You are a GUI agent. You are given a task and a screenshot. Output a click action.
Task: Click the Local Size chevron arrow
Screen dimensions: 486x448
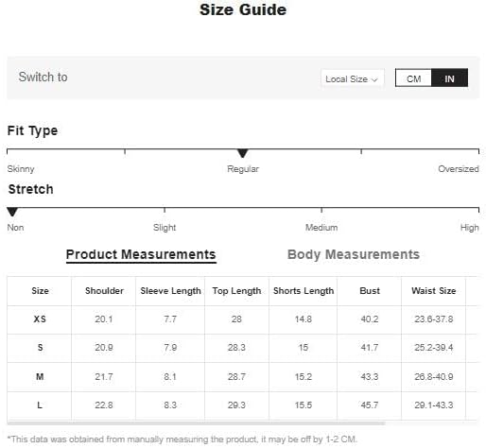pos(374,79)
